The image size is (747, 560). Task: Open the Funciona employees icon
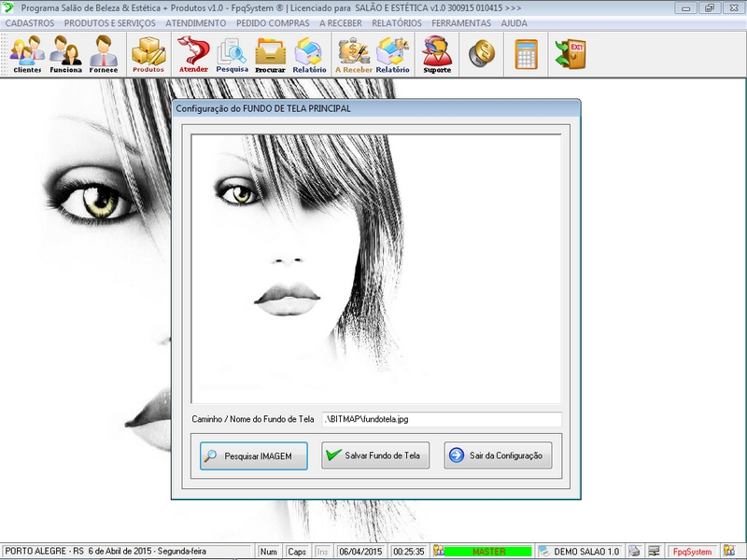65,54
